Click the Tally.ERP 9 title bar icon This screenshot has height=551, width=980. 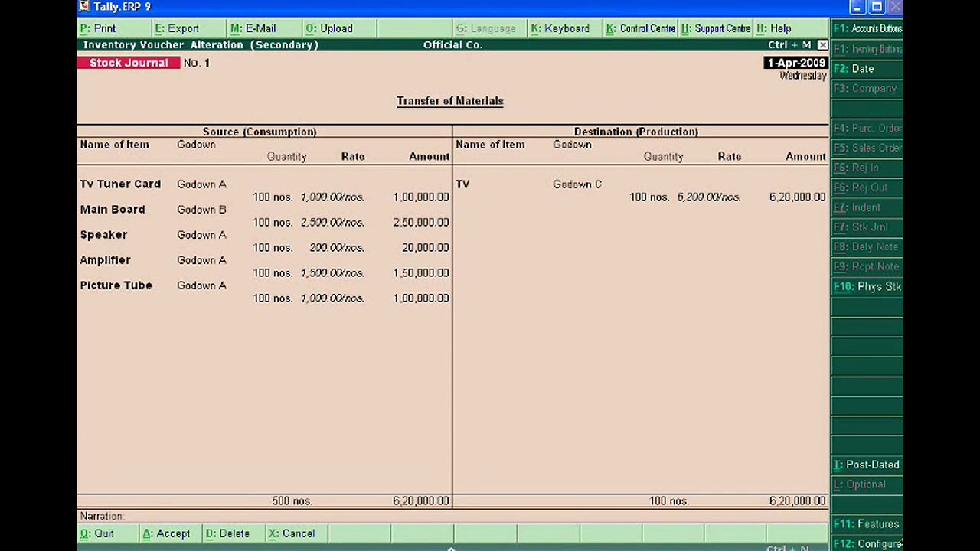coord(84,7)
